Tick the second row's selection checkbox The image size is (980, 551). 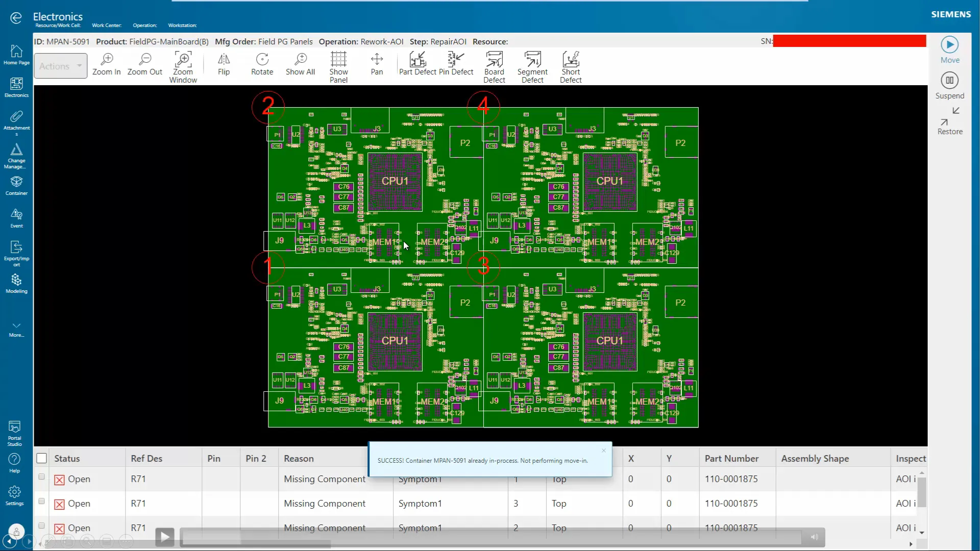pyautogui.click(x=41, y=501)
